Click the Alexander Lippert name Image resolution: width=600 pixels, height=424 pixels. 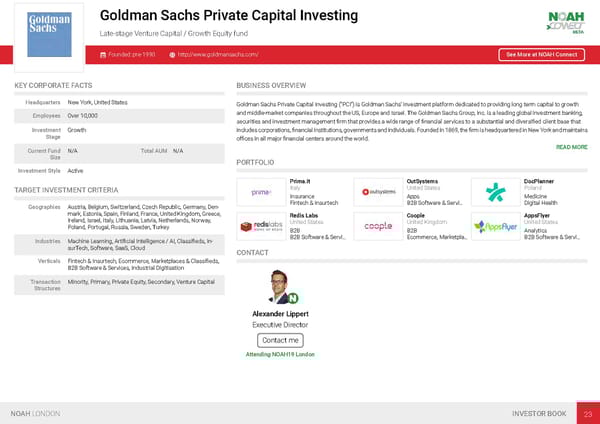[280, 315]
